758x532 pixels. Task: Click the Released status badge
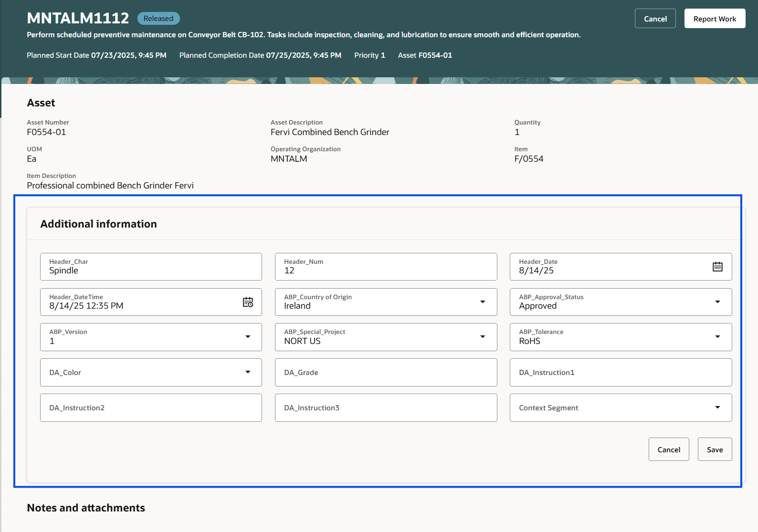158,19
